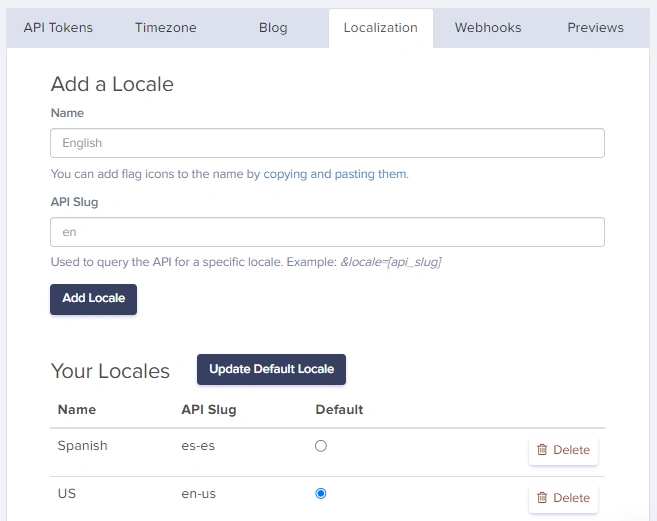Image resolution: width=657 pixels, height=521 pixels.
Task: Focus the API Slug input field
Action: pyautogui.click(x=327, y=232)
